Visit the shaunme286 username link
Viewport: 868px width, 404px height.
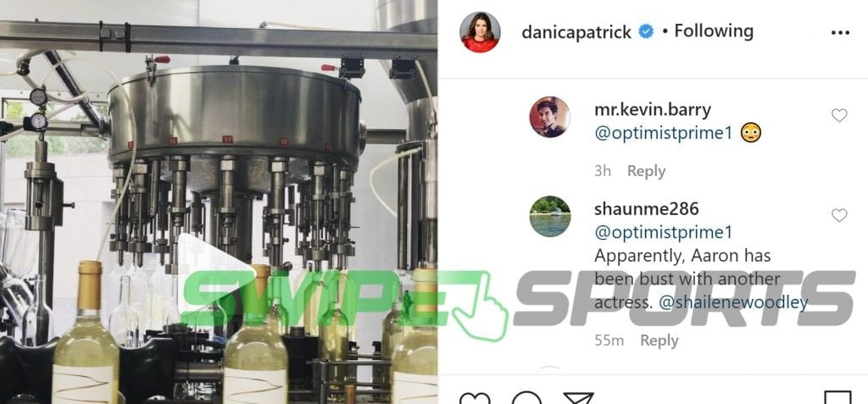[x=647, y=208]
